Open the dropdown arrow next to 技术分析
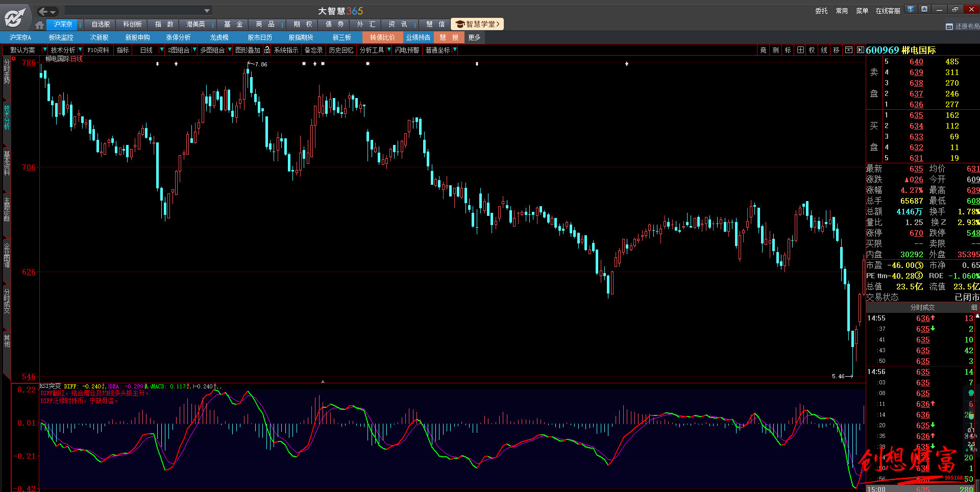 (80, 50)
